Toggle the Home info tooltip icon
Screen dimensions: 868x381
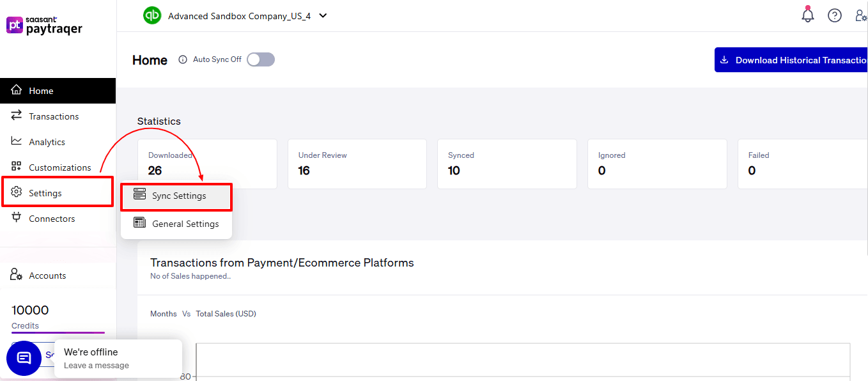pyautogui.click(x=183, y=59)
